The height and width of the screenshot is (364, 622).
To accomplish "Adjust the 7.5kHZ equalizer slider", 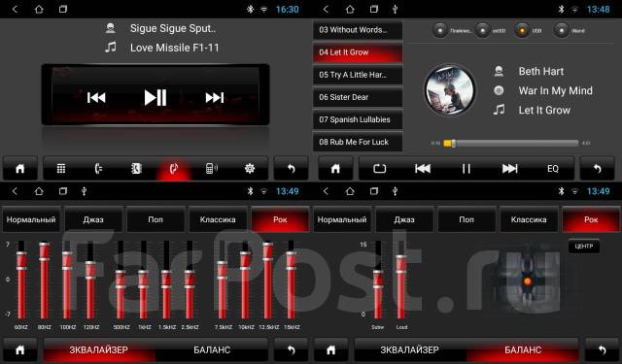I will click(223, 280).
